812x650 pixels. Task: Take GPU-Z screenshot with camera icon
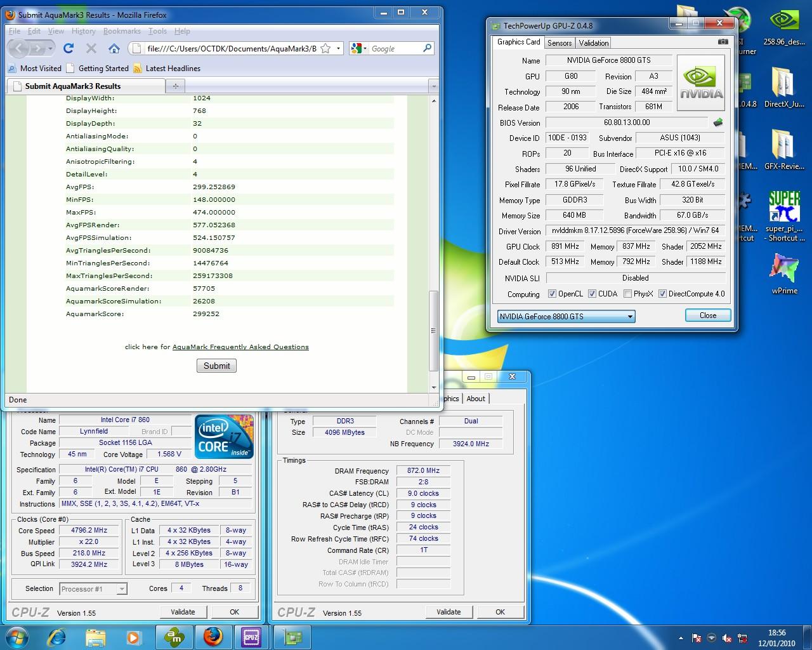coord(723,42)
